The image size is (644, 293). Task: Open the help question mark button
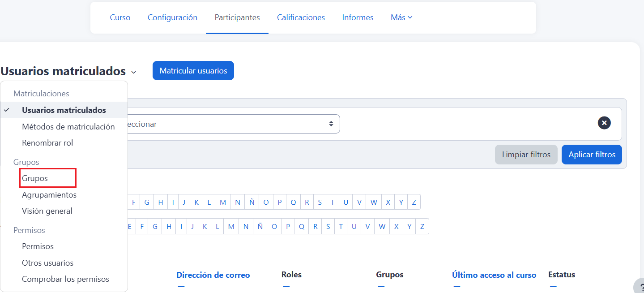pyautogui.click(x=639, y=287)
